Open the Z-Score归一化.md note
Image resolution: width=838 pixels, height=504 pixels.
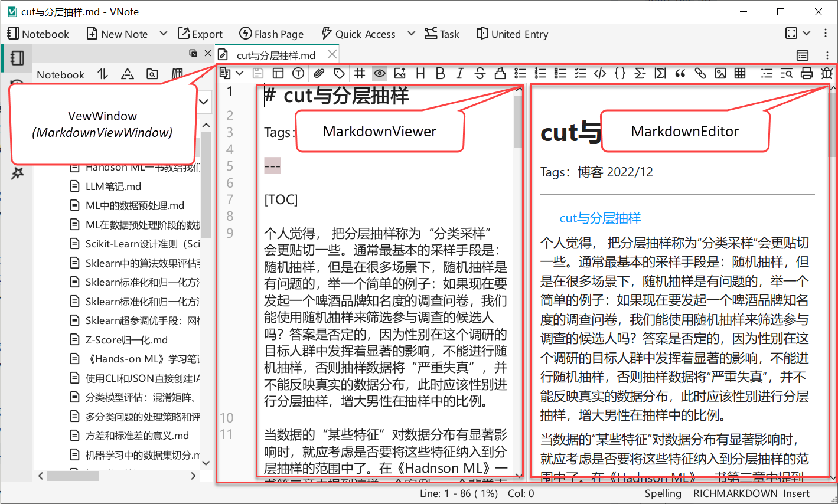[126, 340]
